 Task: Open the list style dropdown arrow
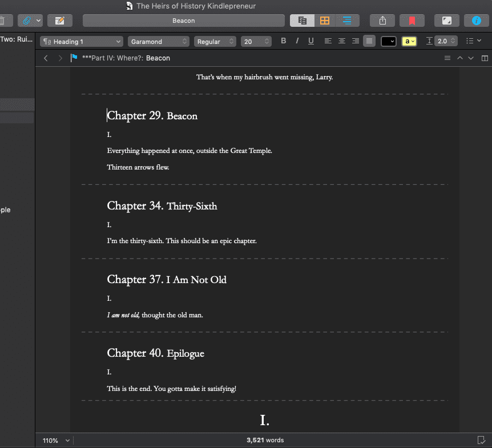pos(479,41)
